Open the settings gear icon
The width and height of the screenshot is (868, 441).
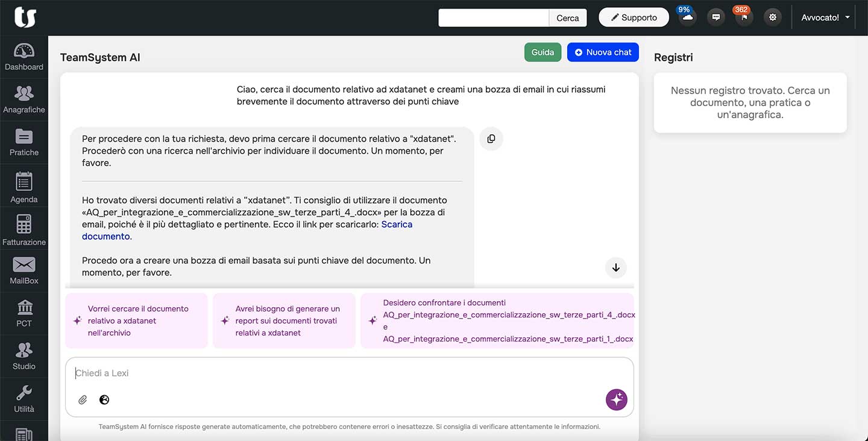[773, 17]
